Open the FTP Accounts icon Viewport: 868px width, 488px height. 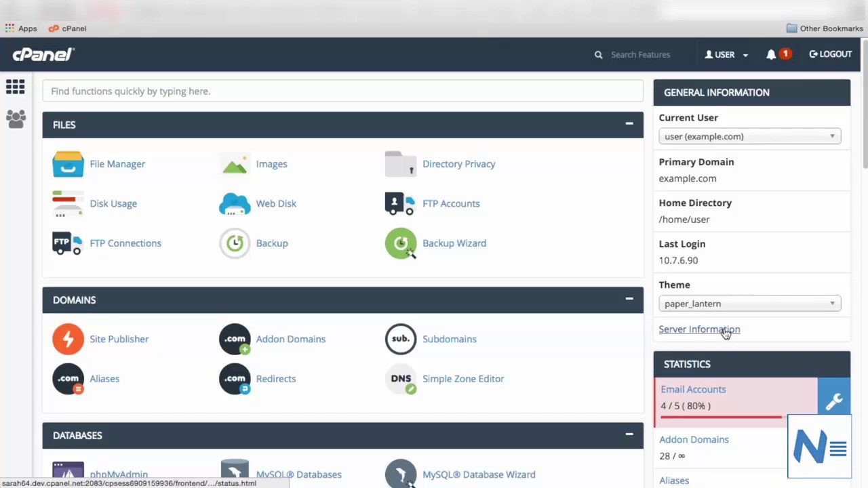pos(401,203)
